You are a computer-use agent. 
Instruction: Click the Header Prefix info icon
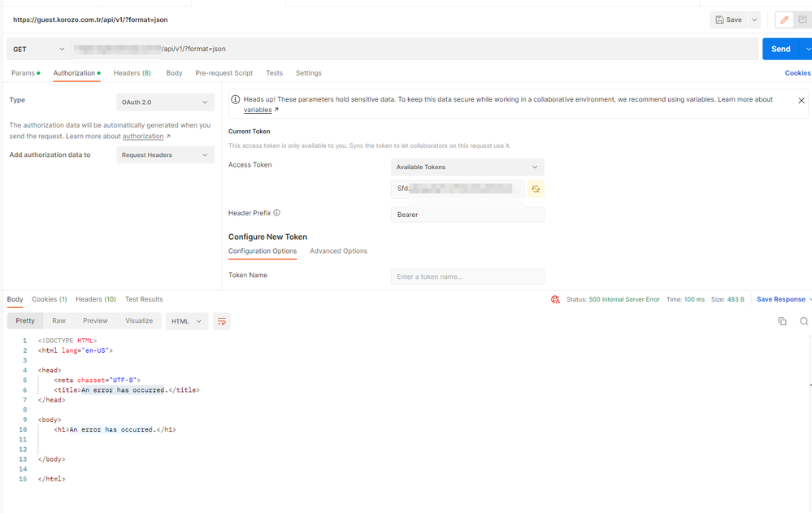(277, 213)
